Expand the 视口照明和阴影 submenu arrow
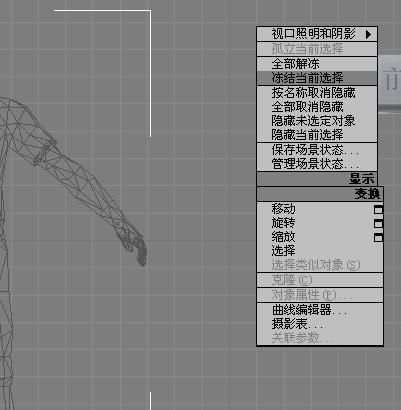This screenshot has width=401, height=410. (368, 34)
